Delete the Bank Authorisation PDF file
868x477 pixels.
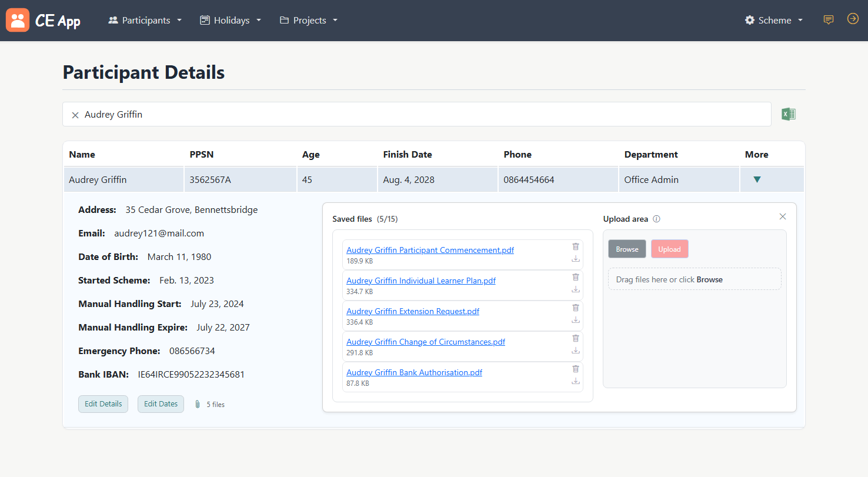pos(576,369)
